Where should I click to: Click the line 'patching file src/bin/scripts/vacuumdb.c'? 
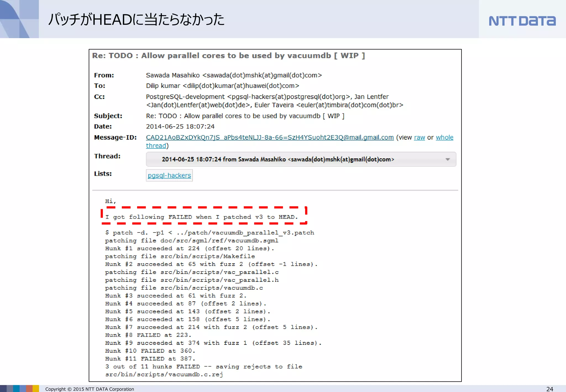[184, 288]
